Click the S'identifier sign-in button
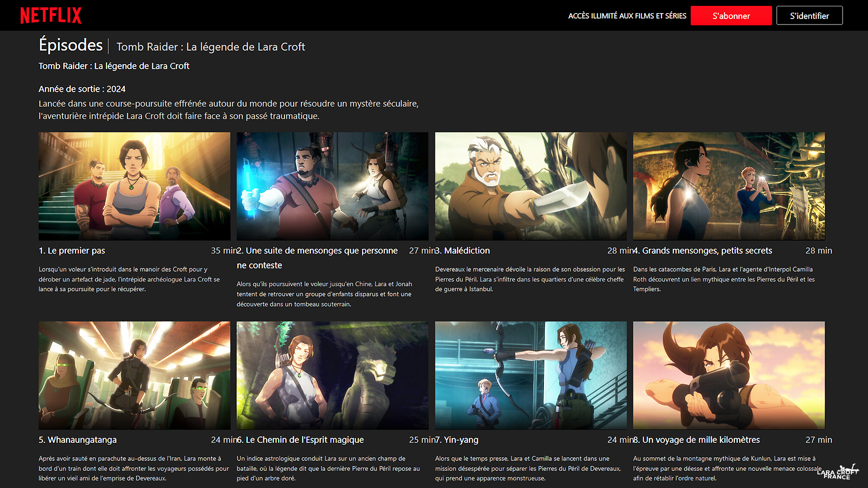The image size is (868, 488). click(809, 16)
